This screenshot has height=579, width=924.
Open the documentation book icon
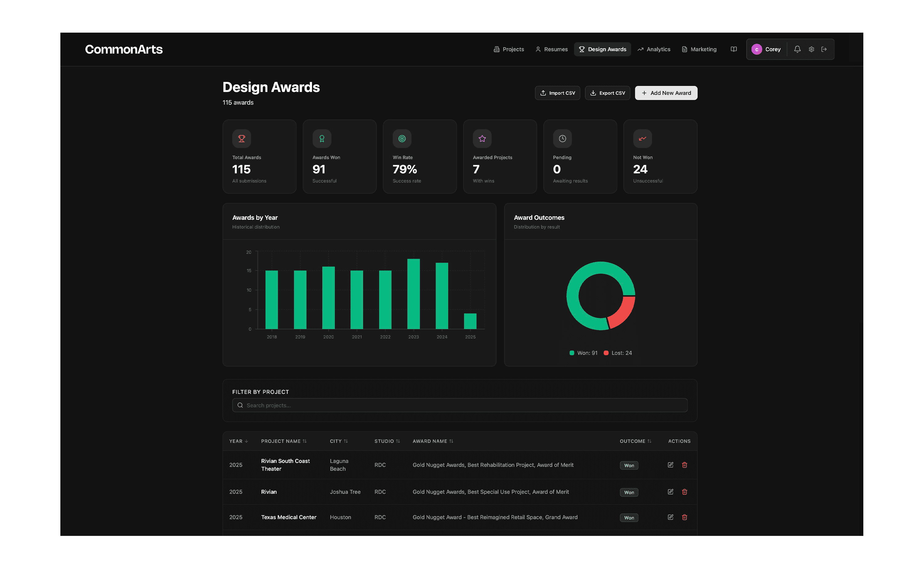[x=733, y=49]
